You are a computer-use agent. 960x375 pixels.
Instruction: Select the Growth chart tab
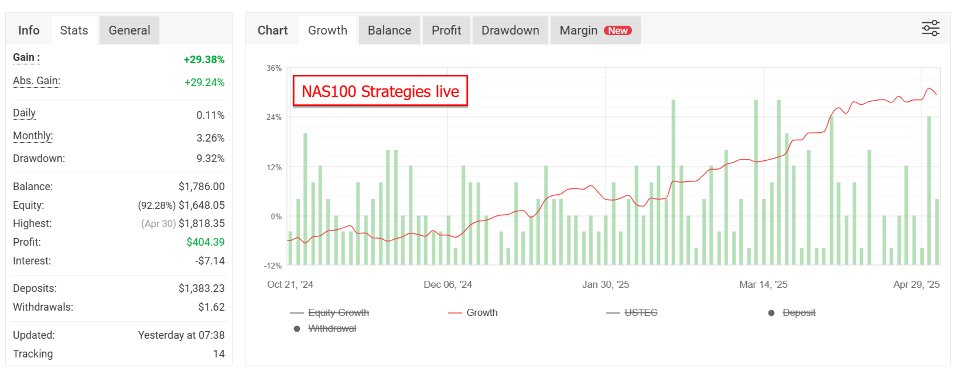point(328,30)
